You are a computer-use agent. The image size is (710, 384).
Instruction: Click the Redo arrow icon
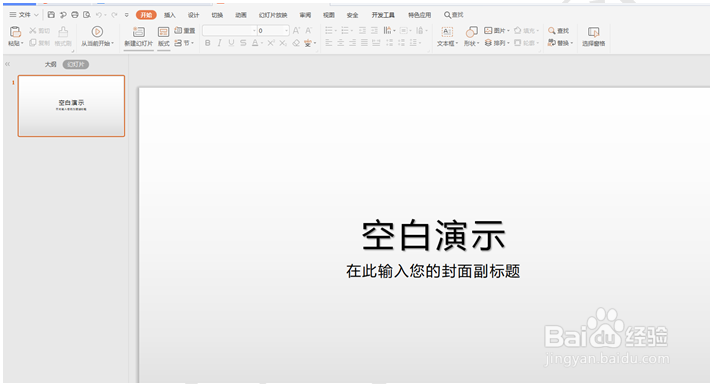(114, 15)
